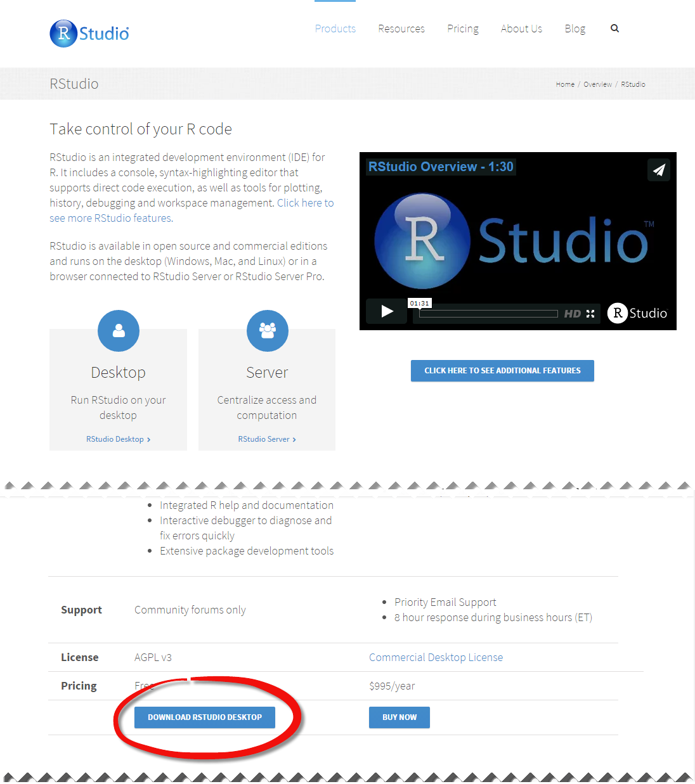Open the About Us menu
The image size is (695, 784).
521,29
